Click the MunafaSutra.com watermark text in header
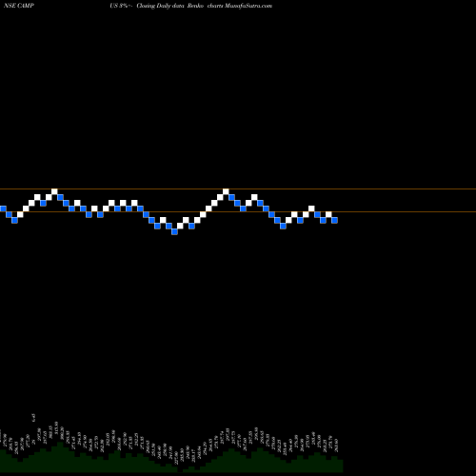This screenshot has height=476, width=476. 248,6
